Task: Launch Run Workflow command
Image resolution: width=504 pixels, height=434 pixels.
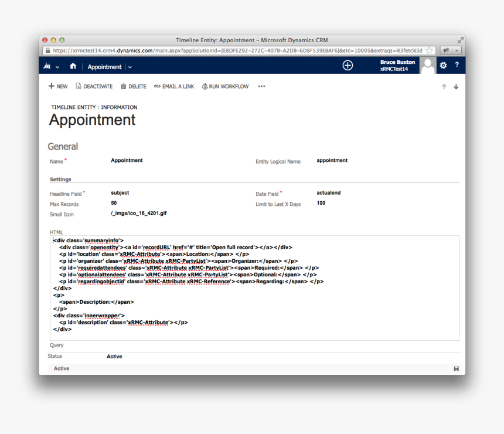Action: click(x=225, y=86)
